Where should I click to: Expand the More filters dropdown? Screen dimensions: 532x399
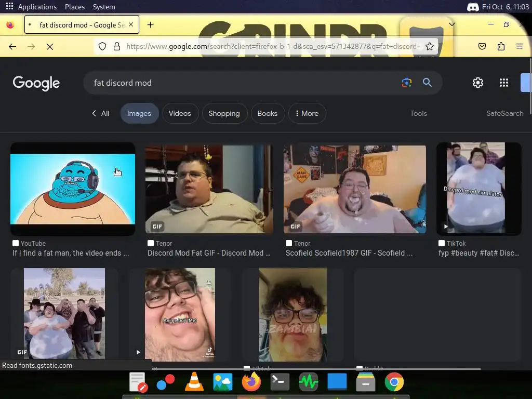[307, 113]
